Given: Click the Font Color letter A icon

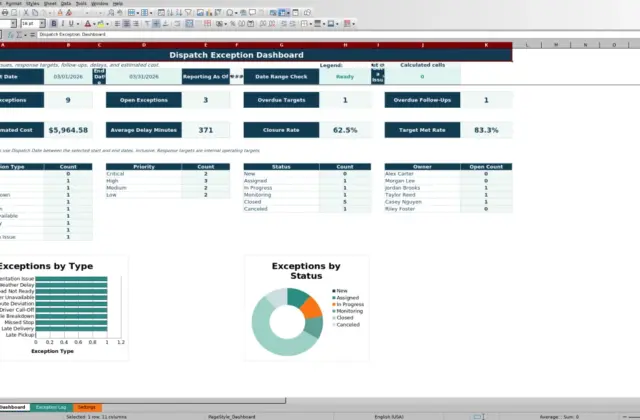Looking at the screenshot, I should click(87, 24).
